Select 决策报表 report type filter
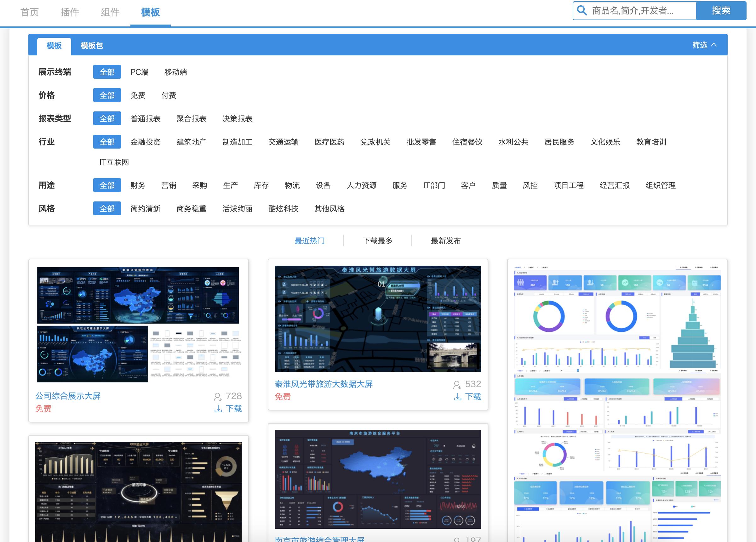 [237, 119]
